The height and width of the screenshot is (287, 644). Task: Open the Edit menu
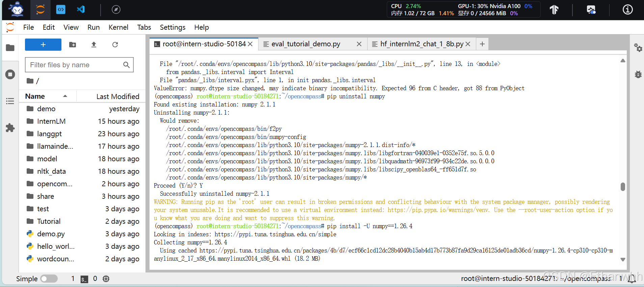tap(49, 27)
